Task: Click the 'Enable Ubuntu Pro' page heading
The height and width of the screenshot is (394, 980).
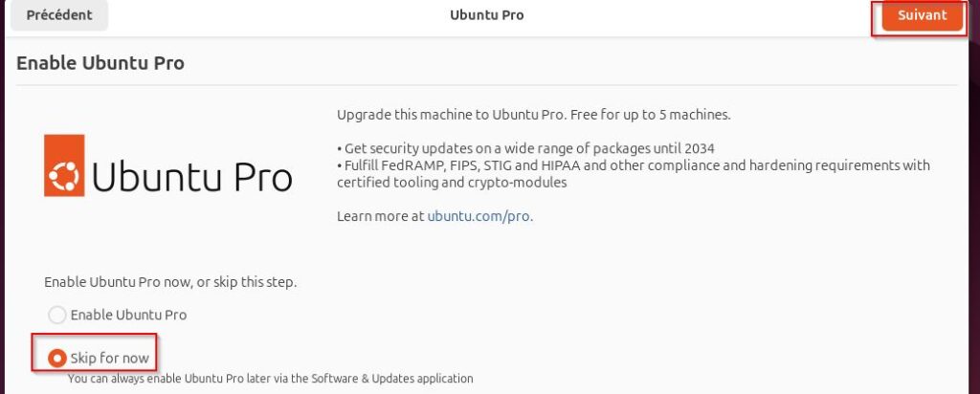Action: click(100, 63)
